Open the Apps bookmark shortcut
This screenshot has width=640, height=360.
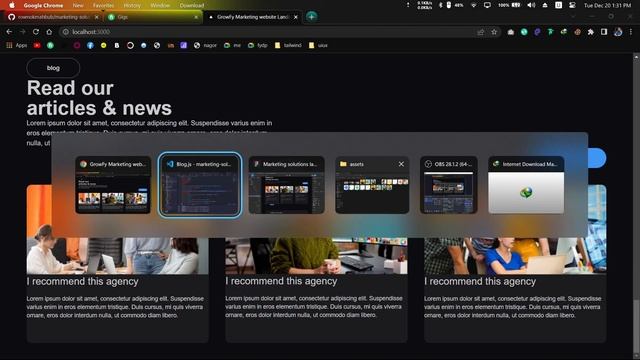tap(17, 45)
